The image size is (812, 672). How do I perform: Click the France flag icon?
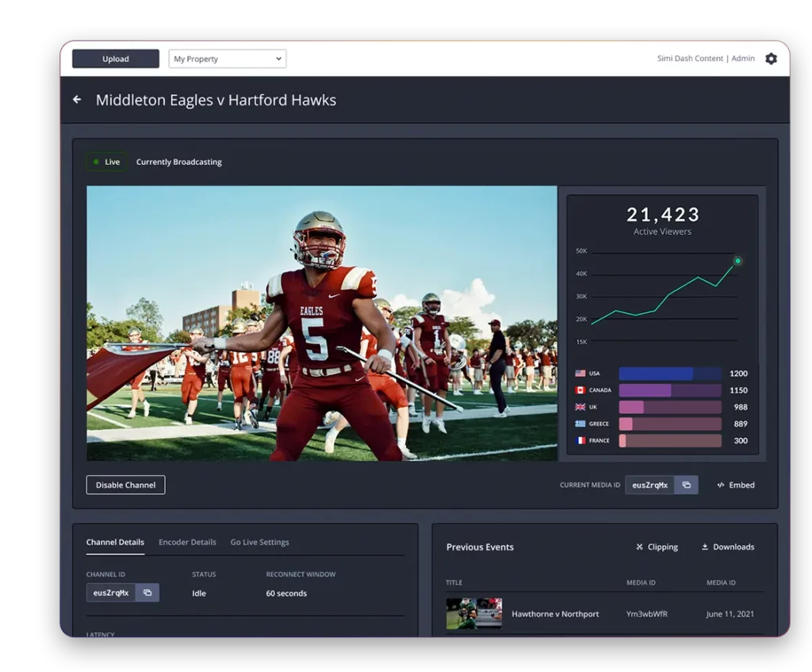click(x=580, y=440)
